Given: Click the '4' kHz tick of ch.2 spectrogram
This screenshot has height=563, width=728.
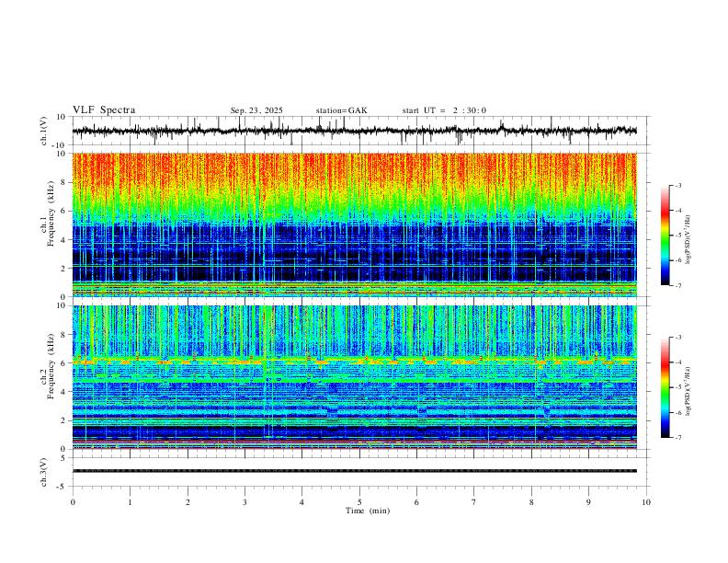Looking at the screenshot, I should [x=64, y=392].
